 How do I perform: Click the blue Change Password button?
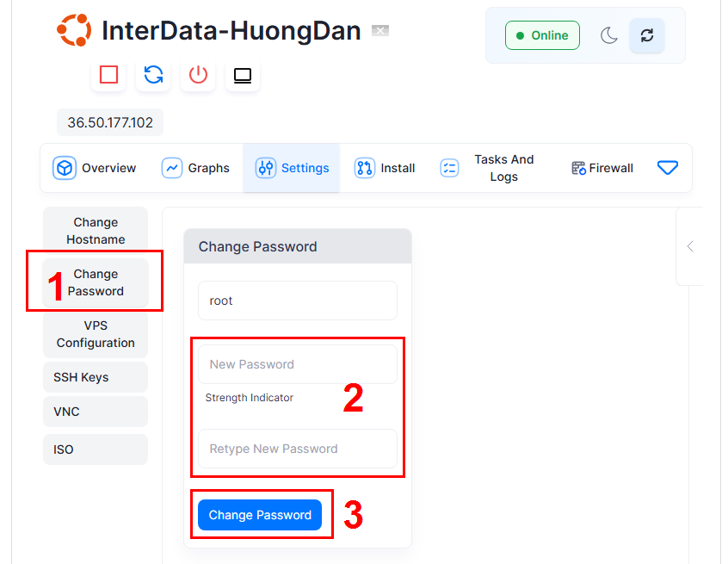pyautogui.click(x=260, y=515)
